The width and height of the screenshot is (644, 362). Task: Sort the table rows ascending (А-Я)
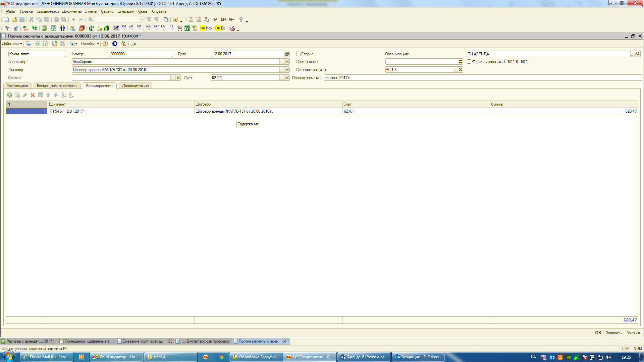click(x=63, y=95)
